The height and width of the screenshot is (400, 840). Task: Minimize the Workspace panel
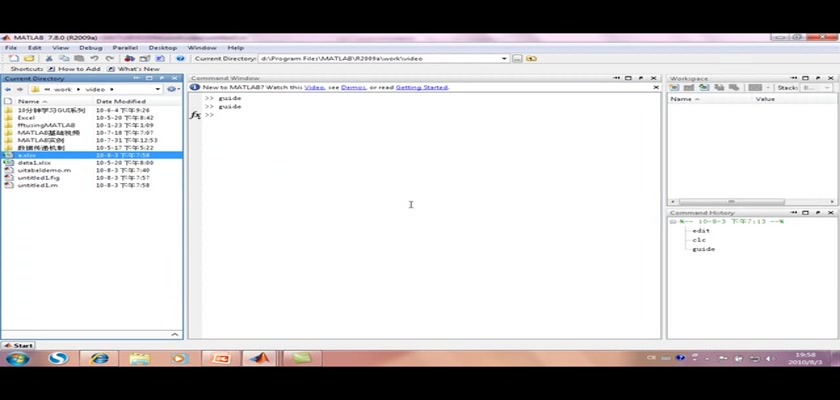793,78
